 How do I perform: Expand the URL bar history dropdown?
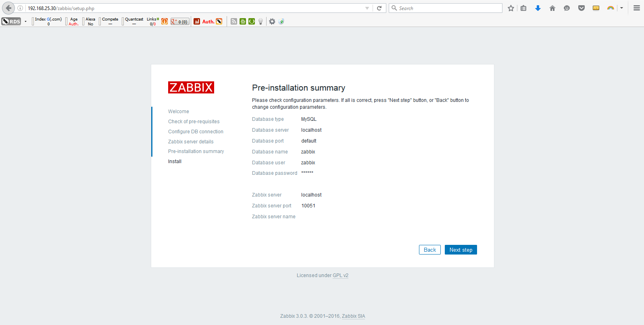pos(367,8)
